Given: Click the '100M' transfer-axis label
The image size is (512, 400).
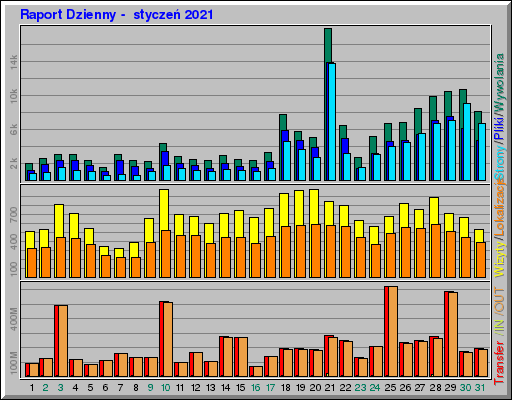Looking at the screenshot, I should coord(13,363).
